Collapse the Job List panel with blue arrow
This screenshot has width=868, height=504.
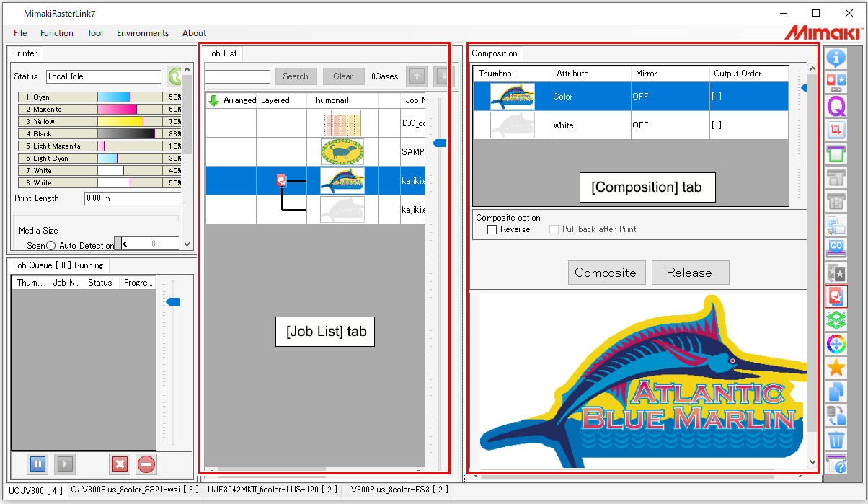click(x=439, y=143)
